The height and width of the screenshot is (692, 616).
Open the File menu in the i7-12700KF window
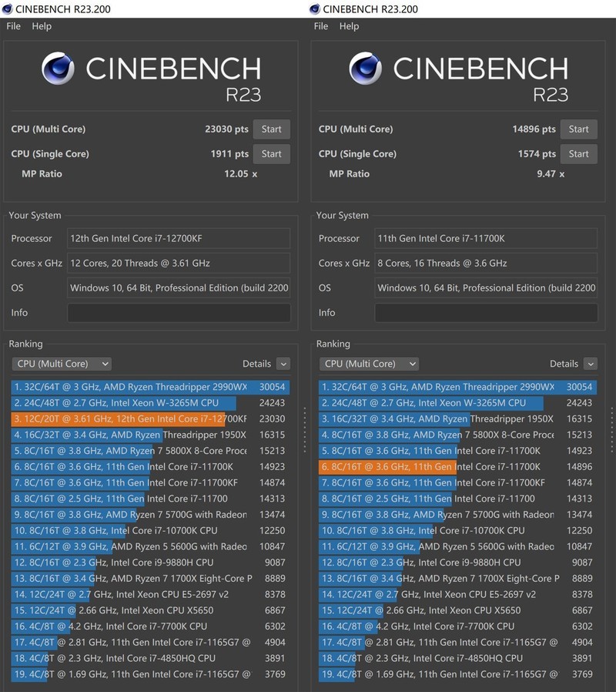pos(13,26)
